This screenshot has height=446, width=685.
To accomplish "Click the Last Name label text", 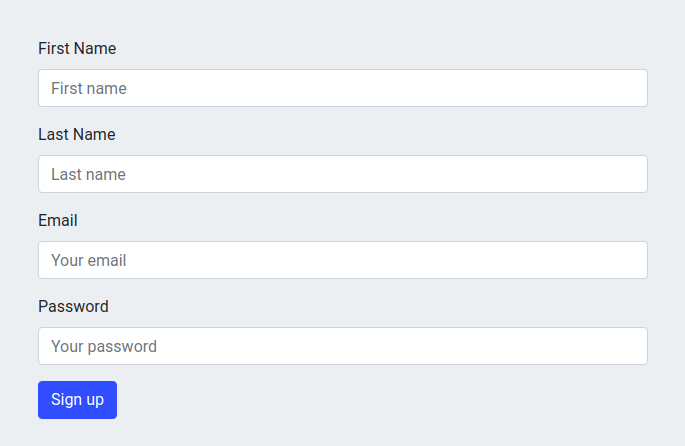I will [x=76, y=135].
